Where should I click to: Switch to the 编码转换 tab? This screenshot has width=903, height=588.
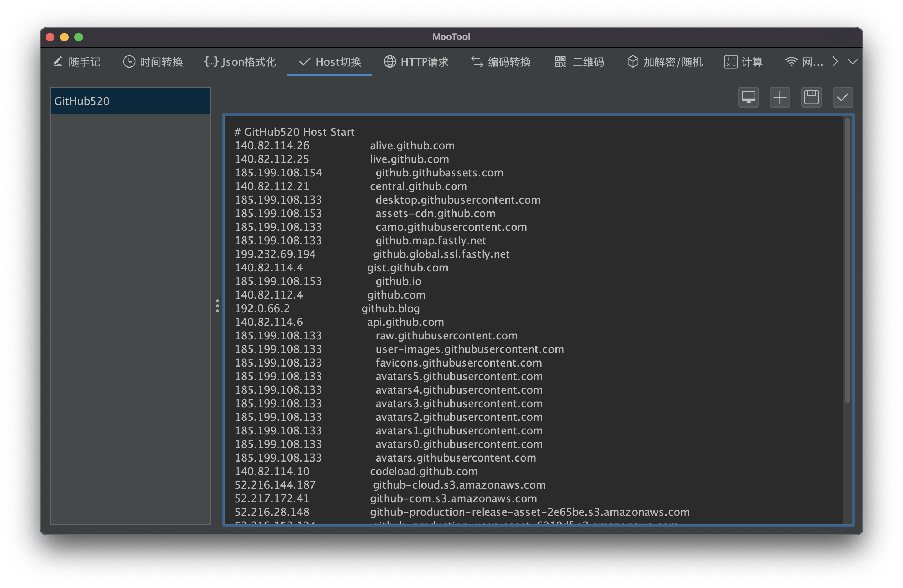(x=501, y=62)
